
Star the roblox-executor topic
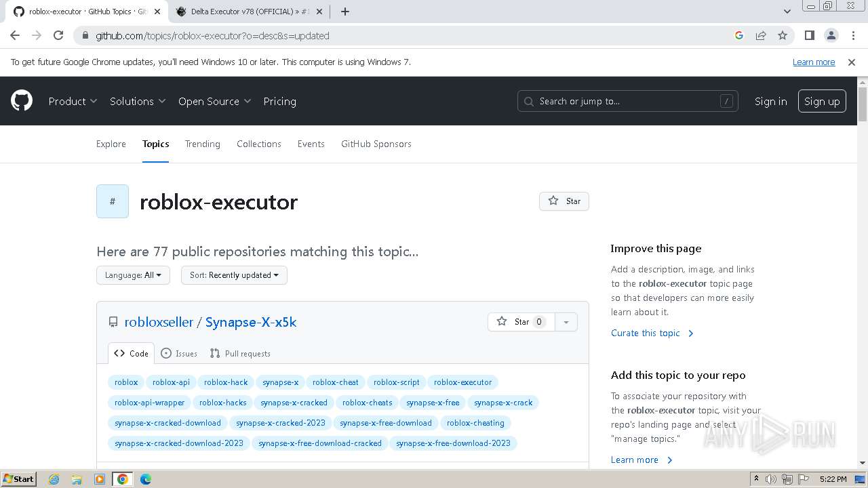pos(564,201)
